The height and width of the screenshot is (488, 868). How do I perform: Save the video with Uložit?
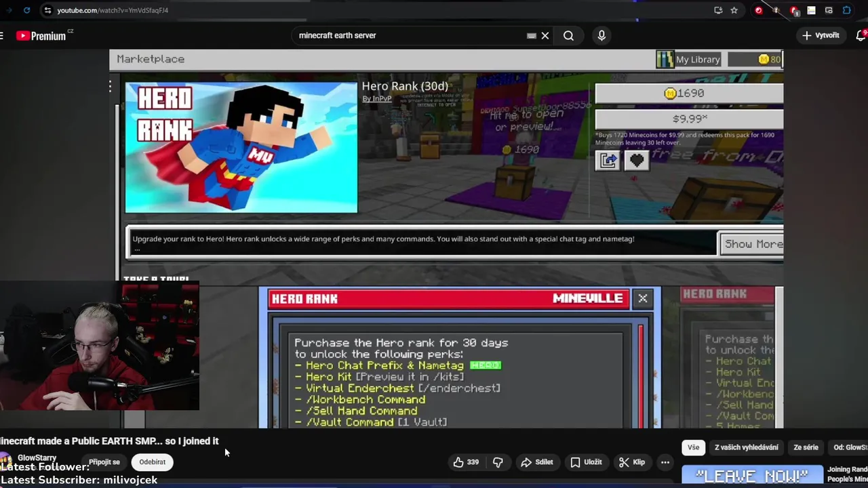[x=586, y=462]
